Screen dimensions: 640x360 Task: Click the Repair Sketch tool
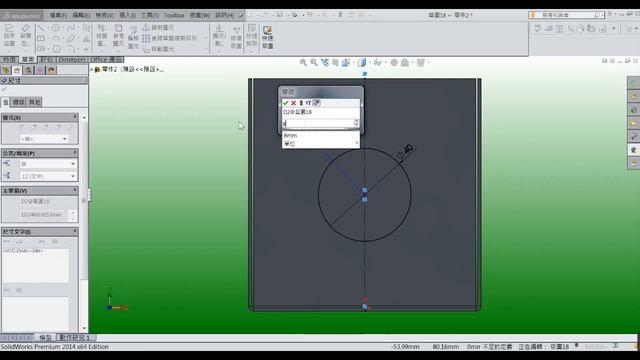[236, 38]
